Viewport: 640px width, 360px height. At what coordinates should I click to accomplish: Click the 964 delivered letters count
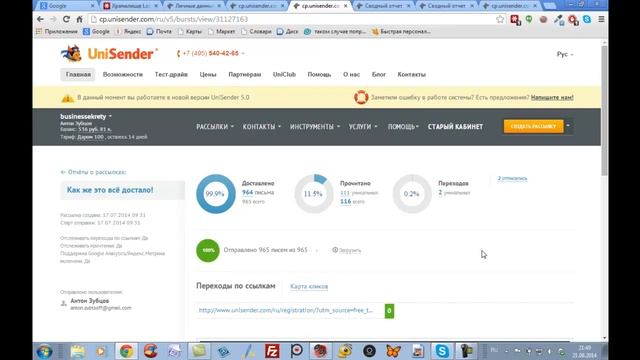pos(247,192)
